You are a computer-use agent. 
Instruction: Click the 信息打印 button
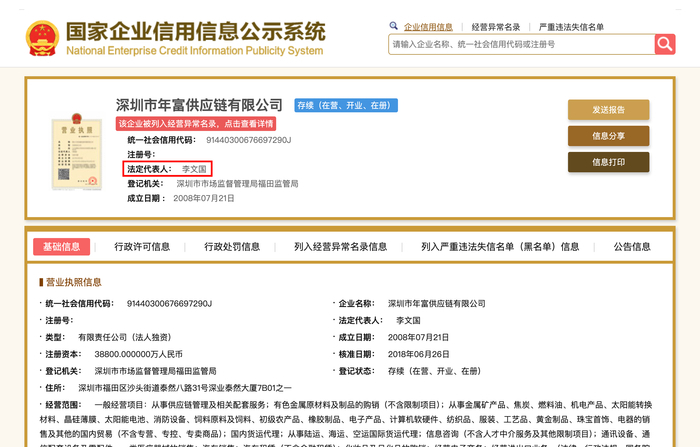608,162
